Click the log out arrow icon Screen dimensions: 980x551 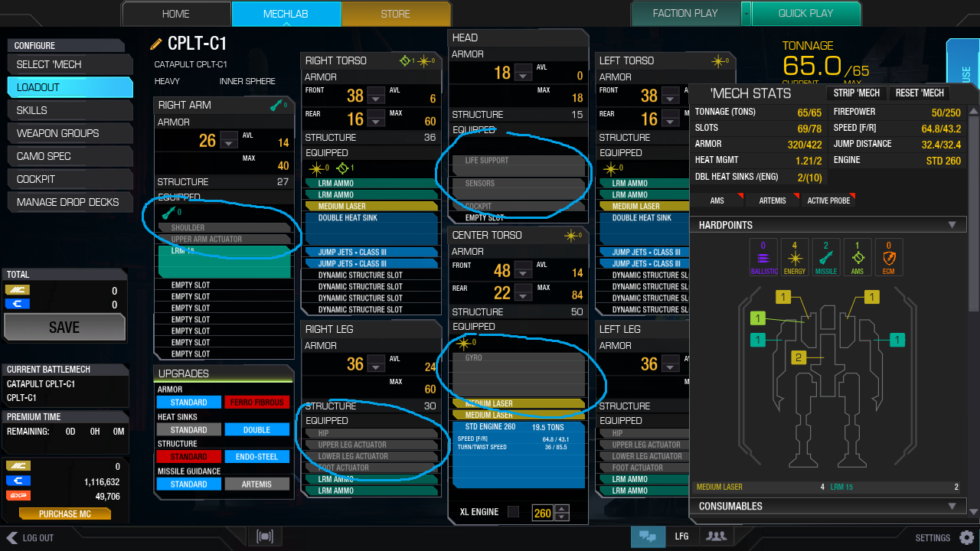(x=11, y=537)
